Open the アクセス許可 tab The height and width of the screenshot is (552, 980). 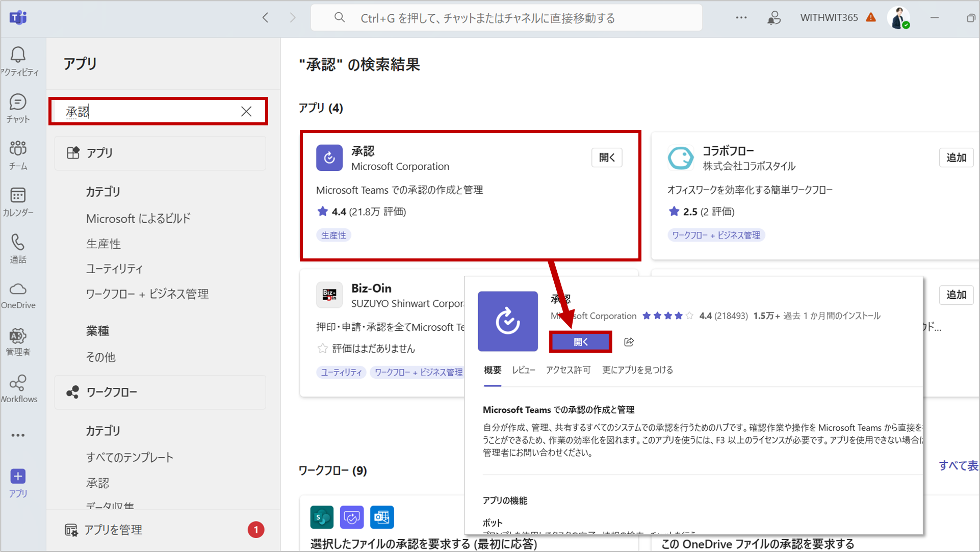(x=569, y=370)
